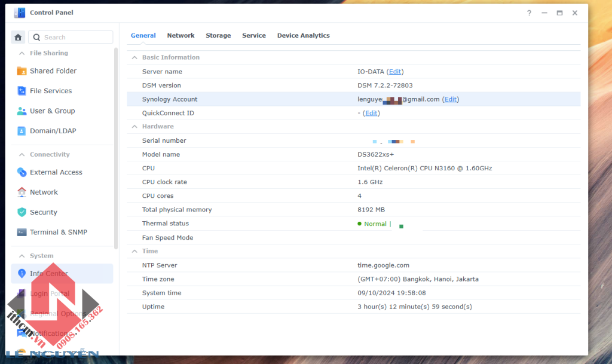Screen dimensions: 612x364
Task: Open the Security section
Action: pos(44,212)
